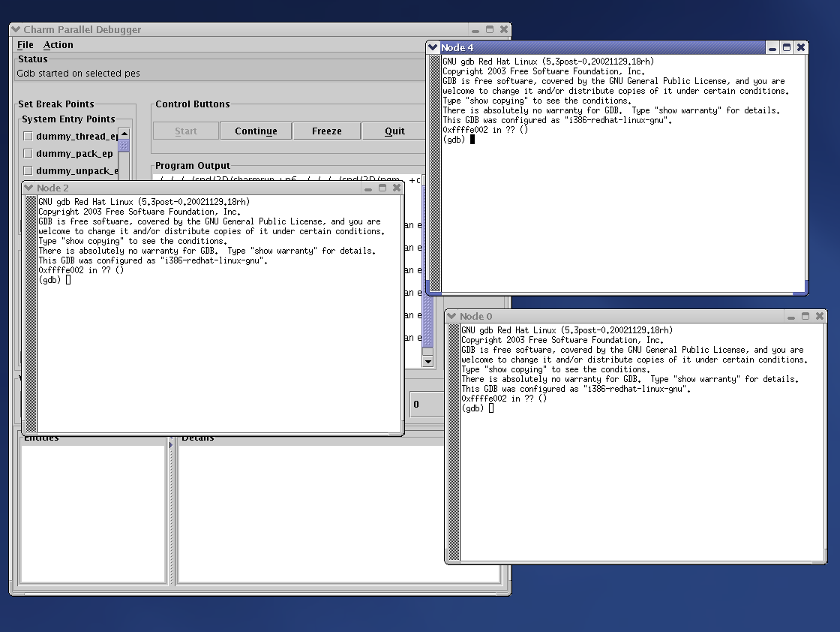Click the Node 2 title bar text
The image size is (840, 632).
click(52, 188)
